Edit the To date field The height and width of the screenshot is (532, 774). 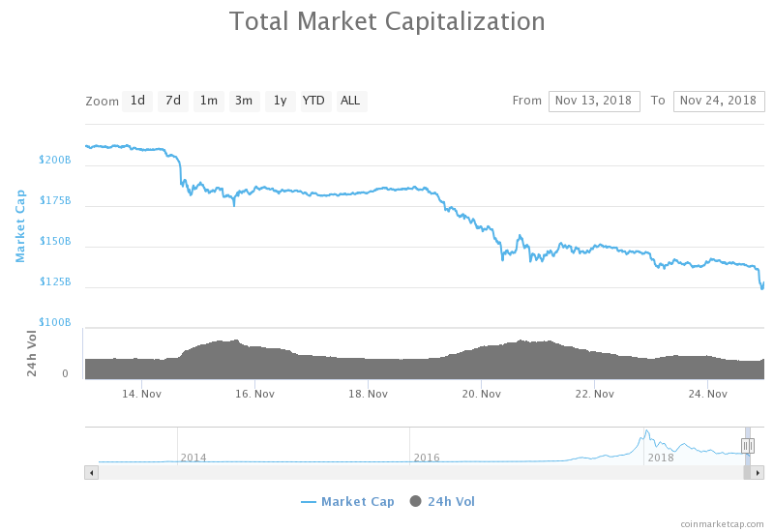click(x=719, y=101)
